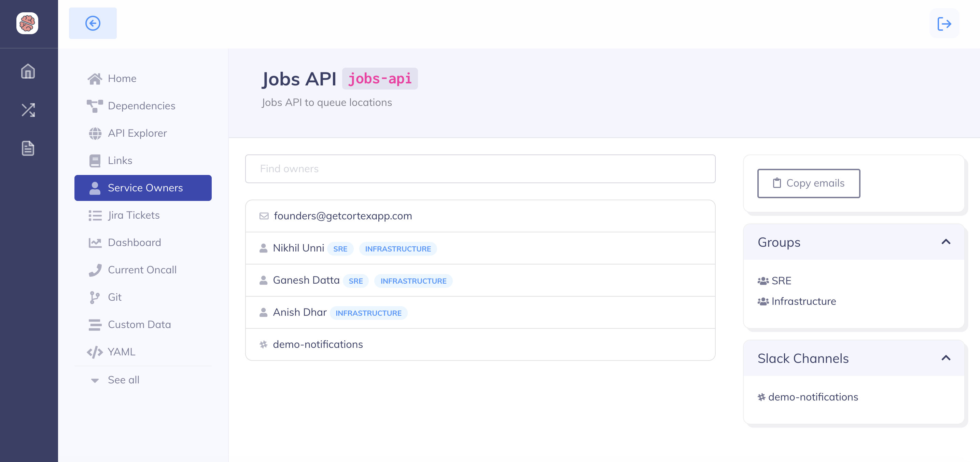The width and height of the screenshot is (980, 462).
Task: Open Dependencies page
Action: [x=143, y=106]
